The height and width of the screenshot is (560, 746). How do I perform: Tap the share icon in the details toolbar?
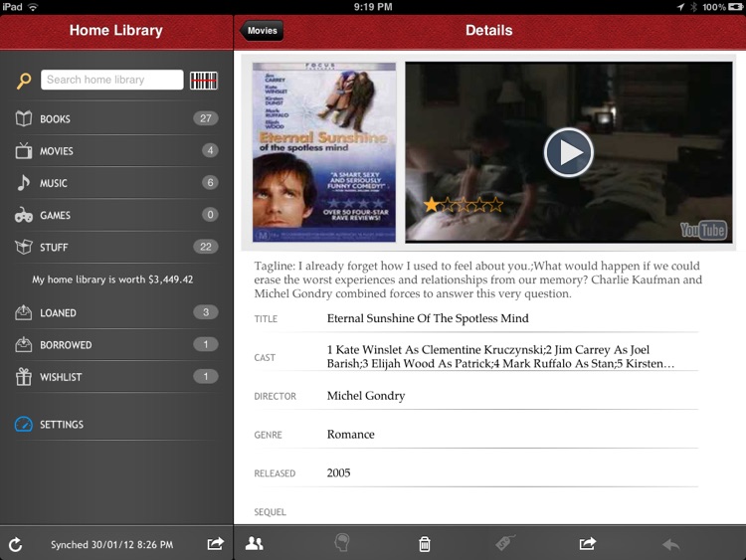tap(588, 543)
